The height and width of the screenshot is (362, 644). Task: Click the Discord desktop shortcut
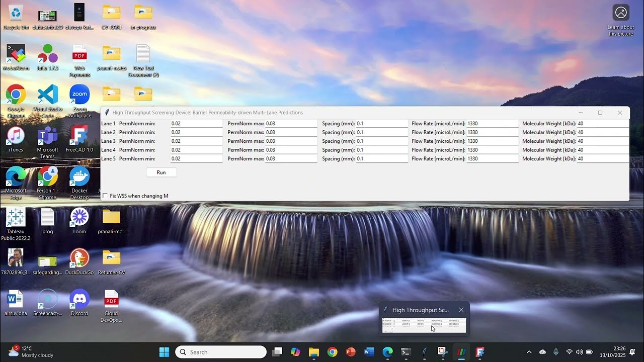pyautogui.click(x=79, y=300)
